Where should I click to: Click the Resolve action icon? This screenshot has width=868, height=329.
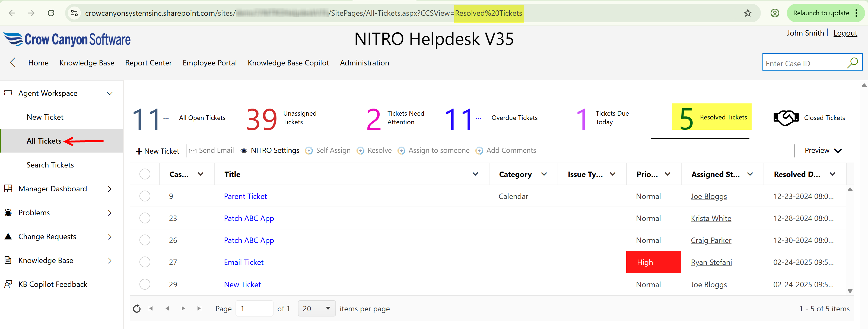361,151
